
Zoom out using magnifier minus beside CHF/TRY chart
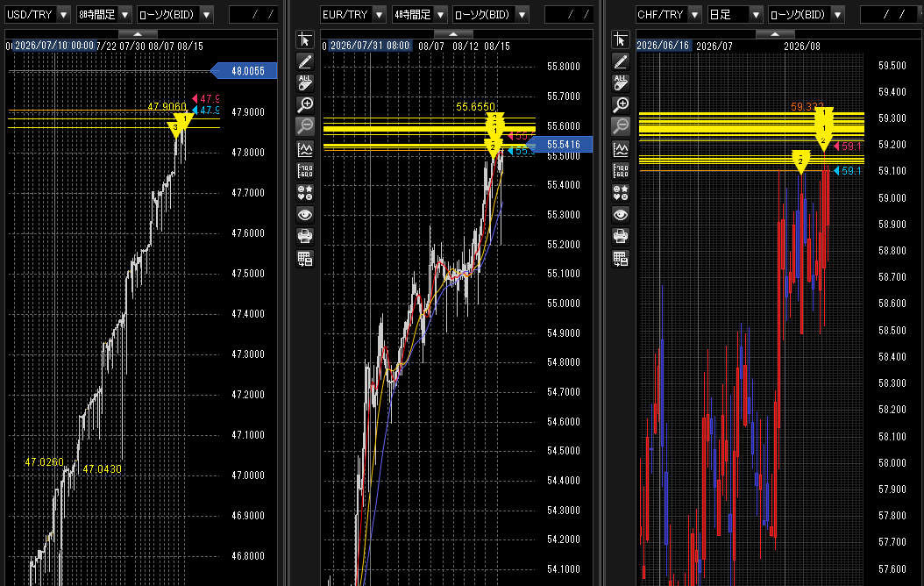pos(621,126)
